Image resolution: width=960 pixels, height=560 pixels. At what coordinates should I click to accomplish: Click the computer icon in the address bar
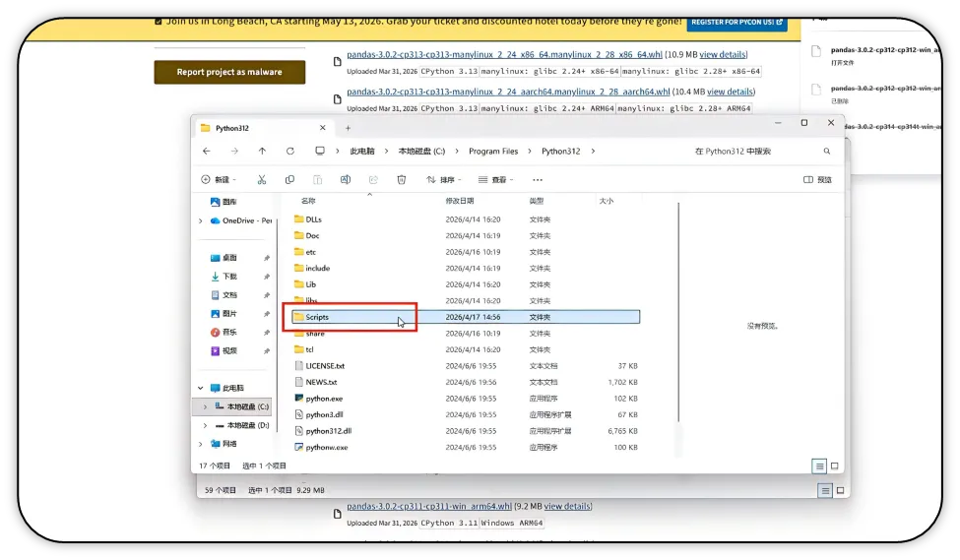[320, 152]
